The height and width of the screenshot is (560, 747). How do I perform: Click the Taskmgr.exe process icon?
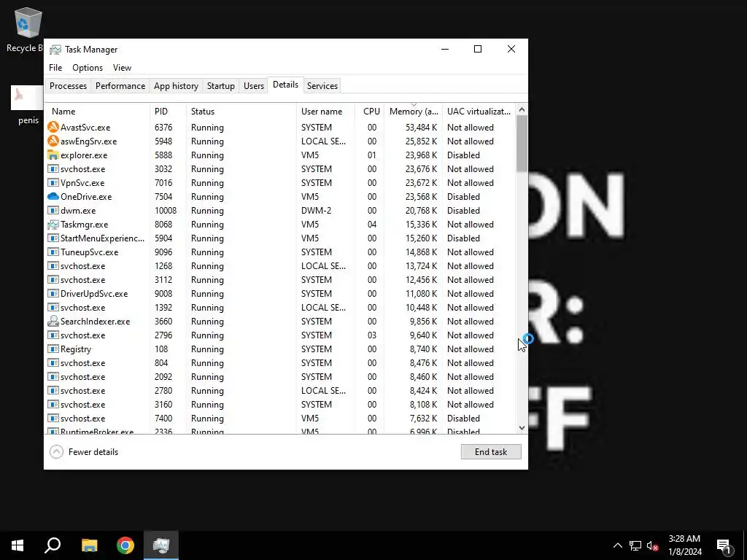(53, 225)
